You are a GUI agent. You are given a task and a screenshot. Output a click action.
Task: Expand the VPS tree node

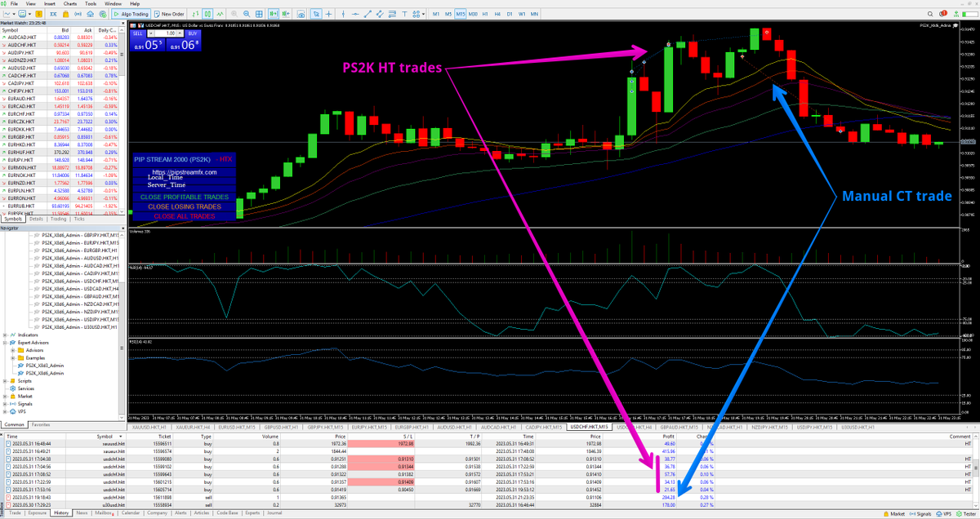tap(5, 412)
